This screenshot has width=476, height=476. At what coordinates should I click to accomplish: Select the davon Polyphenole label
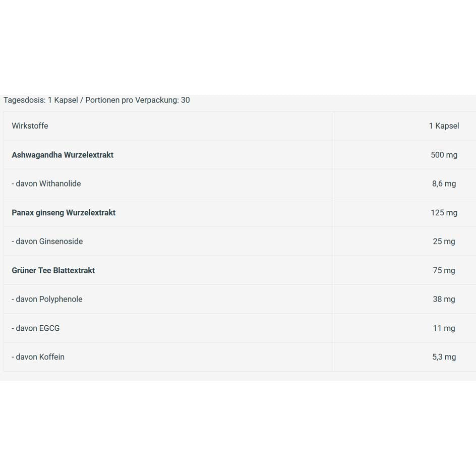[47, 299]
